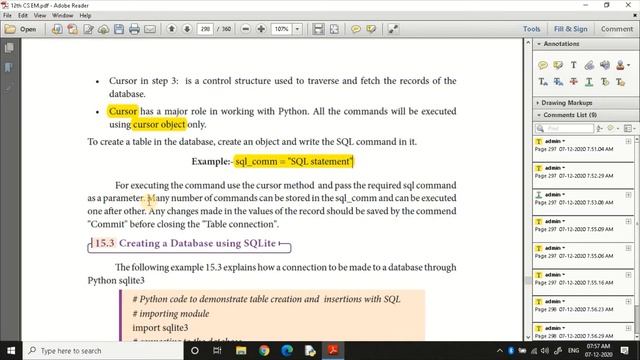Click the Create PDF online icon
Screen dimensions: 640x360
point(57,29)
